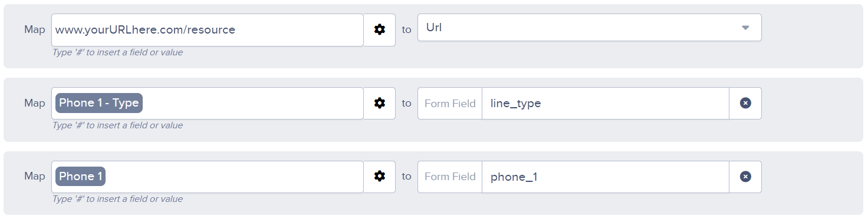This screenshot has height=219, width=868.
Task: Edit the phone_1 form field name
Action: tap(606, 177)
